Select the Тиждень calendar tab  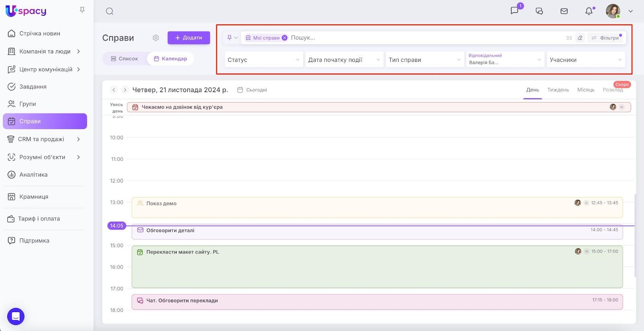tap(558, 90)
